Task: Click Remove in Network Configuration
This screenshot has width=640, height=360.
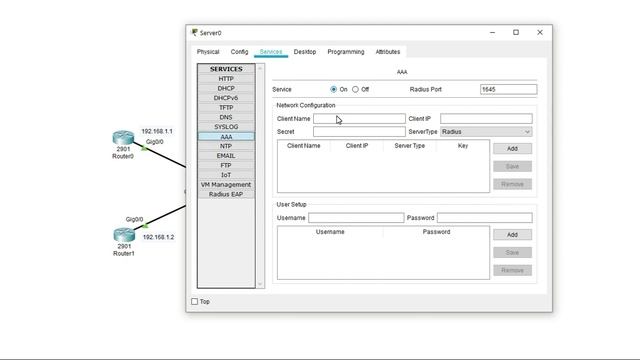Action: click(x=512, y=184)
